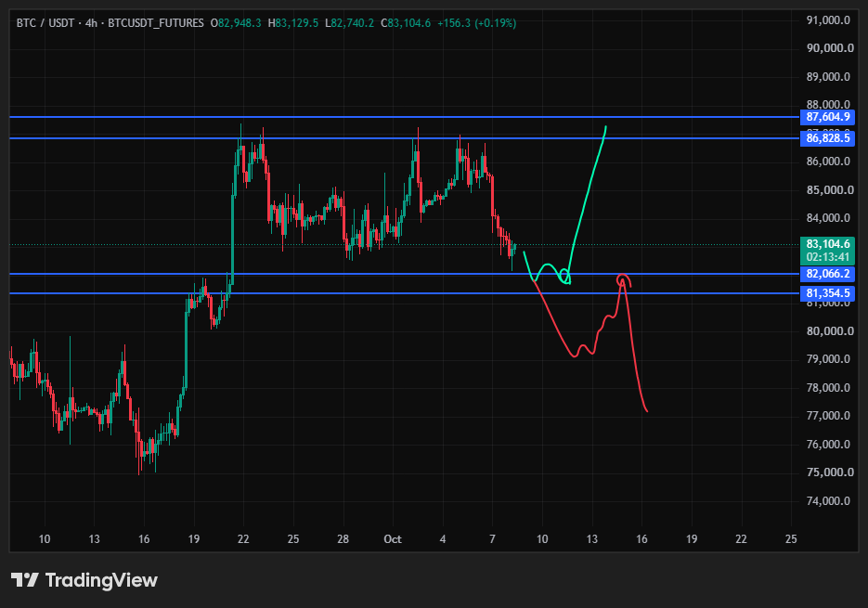
Task: Click the Oct label on time axis
Action: pos(393,539)
